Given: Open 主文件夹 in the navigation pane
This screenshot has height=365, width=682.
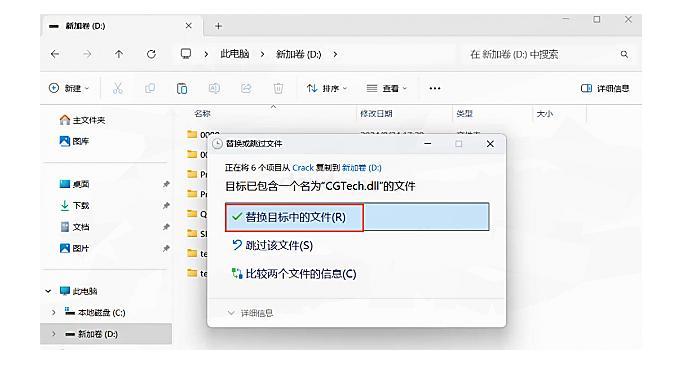Looking at the screenshot, I should (83, 120).
